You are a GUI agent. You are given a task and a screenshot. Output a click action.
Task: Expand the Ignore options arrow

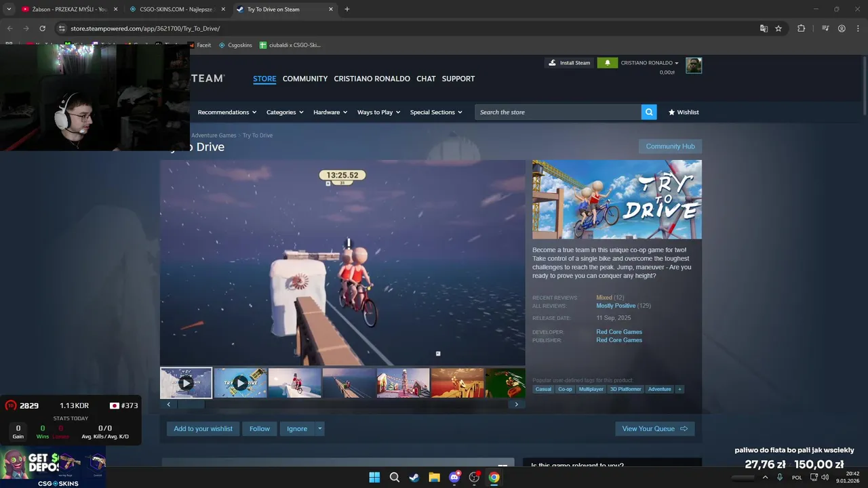click(319, 428)
